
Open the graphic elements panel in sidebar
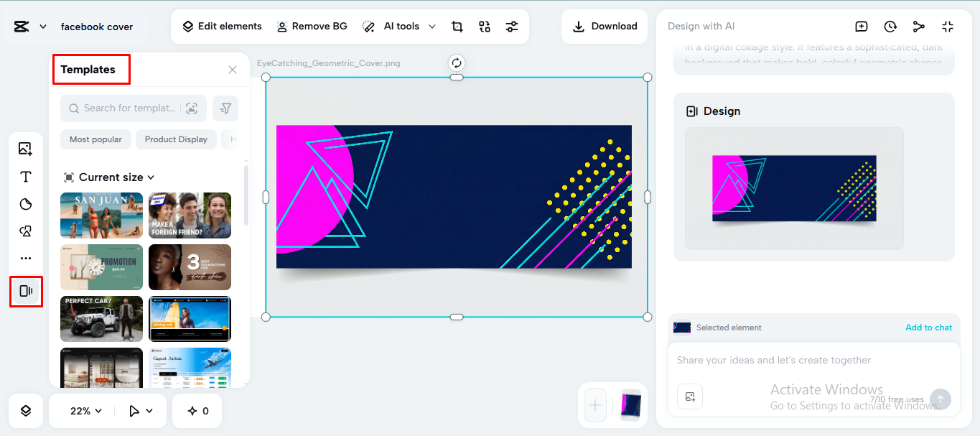click(26, 231)
